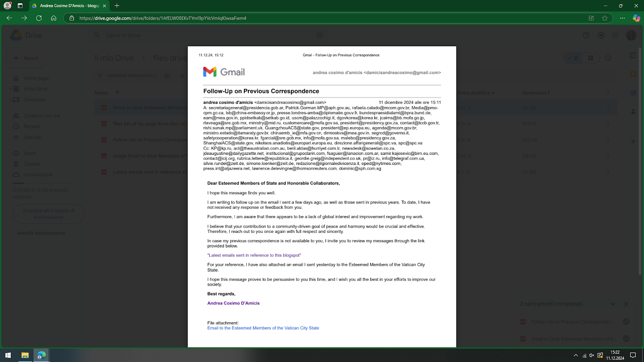The width and height of the screenshot is (644, 362).
Task: Open more actions for 'Email to Dear Esteemed Members' row
Action: (x=608, y=107)
